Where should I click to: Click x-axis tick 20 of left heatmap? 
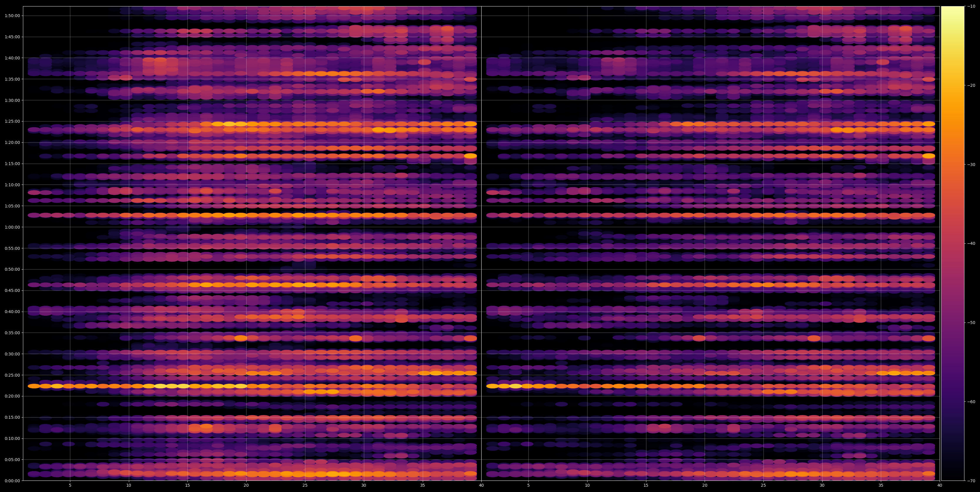pyautogui.click(x=246, y=486)
